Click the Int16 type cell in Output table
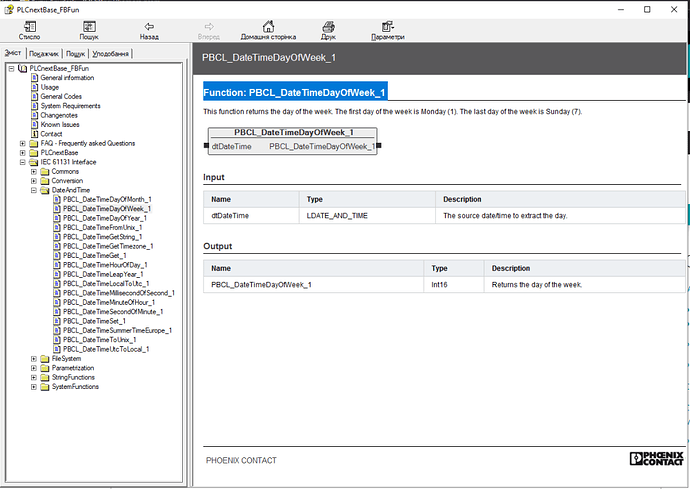The height and width of the screenshot is (489, 690). 454,285
